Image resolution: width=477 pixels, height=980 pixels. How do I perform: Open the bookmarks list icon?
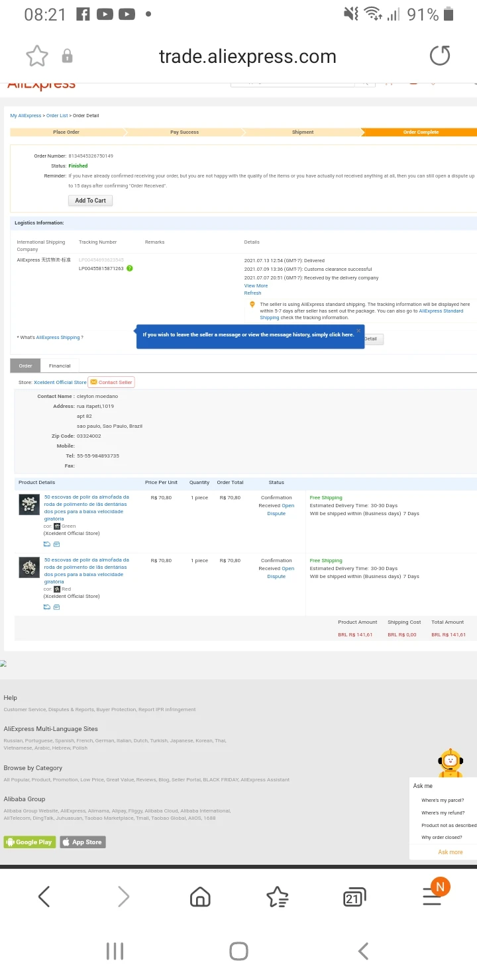(277, 897)
